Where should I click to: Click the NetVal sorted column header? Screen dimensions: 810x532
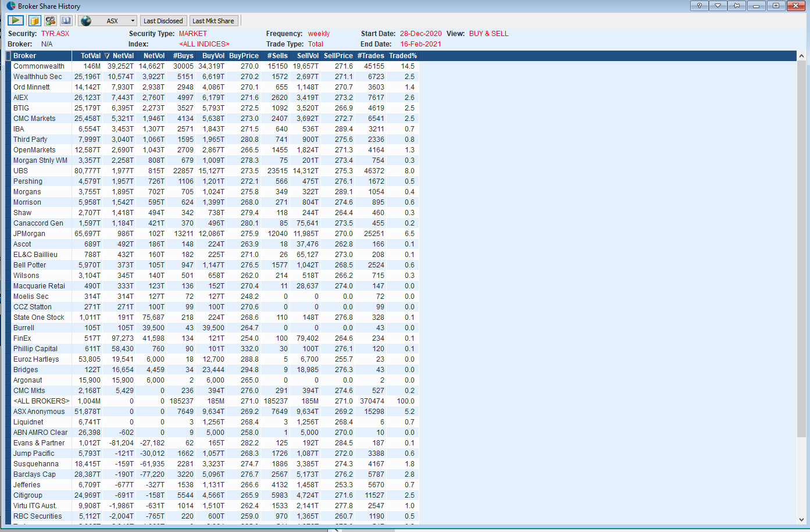(119, 56)
